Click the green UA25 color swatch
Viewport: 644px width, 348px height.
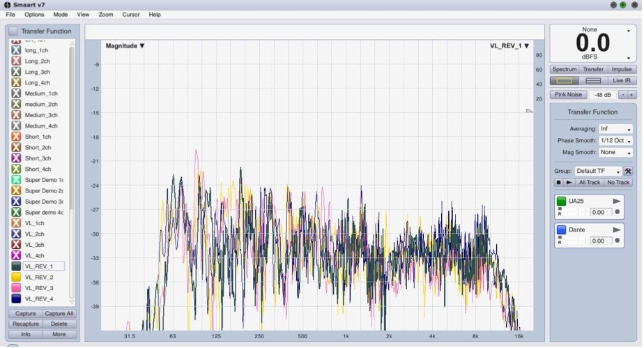click(561, 201)
